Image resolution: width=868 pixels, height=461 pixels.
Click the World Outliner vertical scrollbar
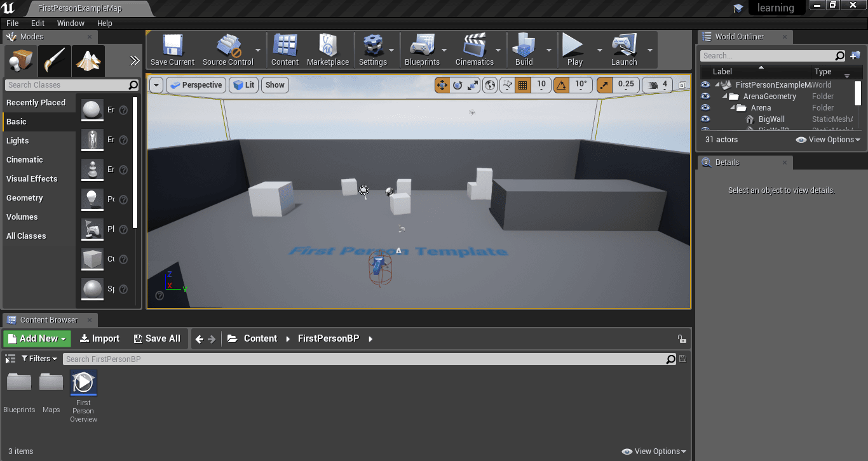pos(858,93)
